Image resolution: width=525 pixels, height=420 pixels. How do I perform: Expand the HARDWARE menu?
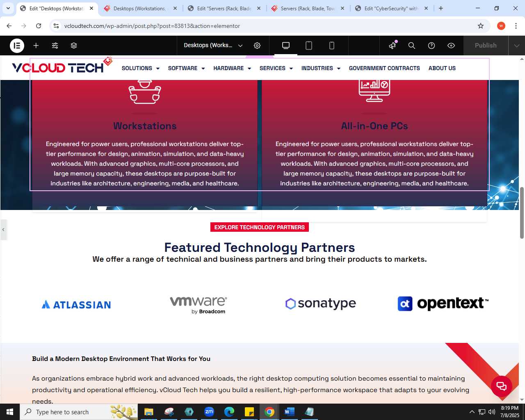(232, 68)
